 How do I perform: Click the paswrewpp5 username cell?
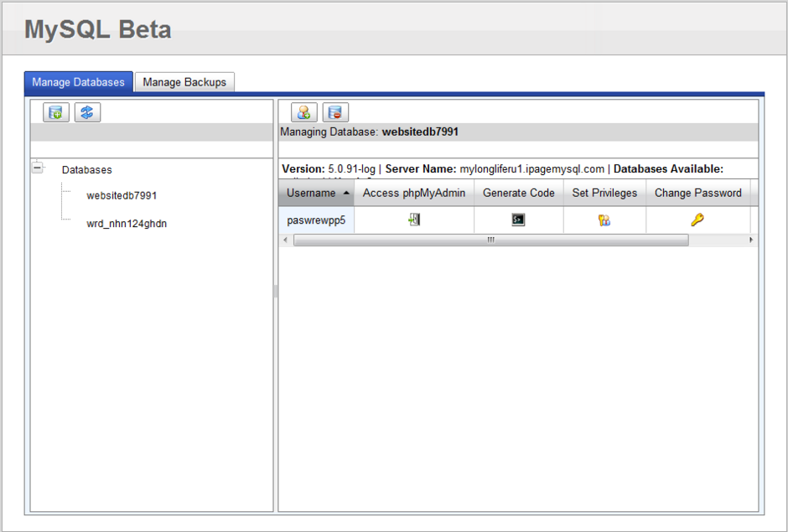click(316, 220)
